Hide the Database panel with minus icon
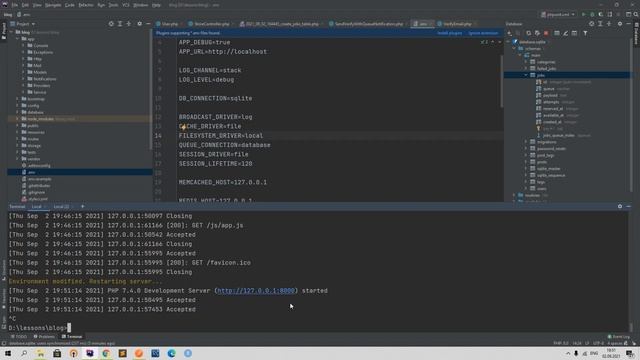This screenshot has height=360, width=640. 628,24
